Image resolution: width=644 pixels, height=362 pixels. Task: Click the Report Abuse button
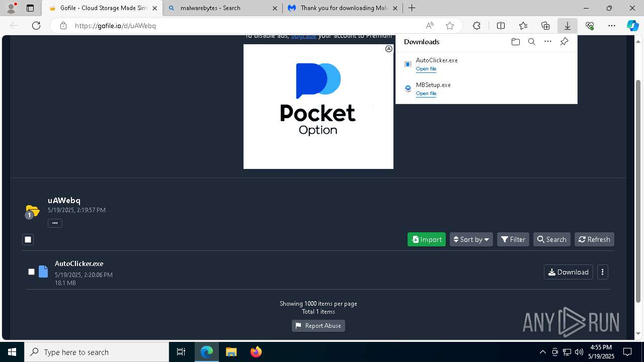[318, 326]
